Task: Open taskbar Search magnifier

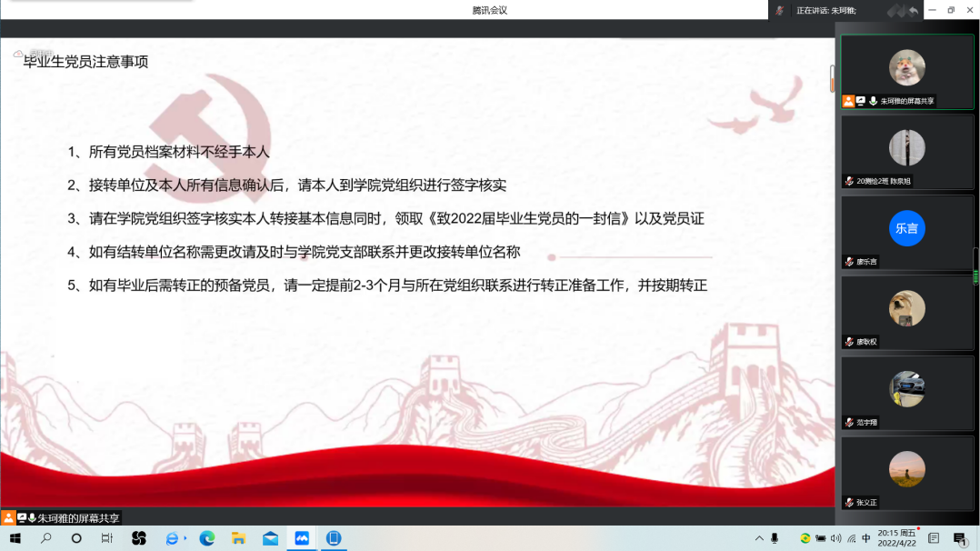Action: coord(45,538)
